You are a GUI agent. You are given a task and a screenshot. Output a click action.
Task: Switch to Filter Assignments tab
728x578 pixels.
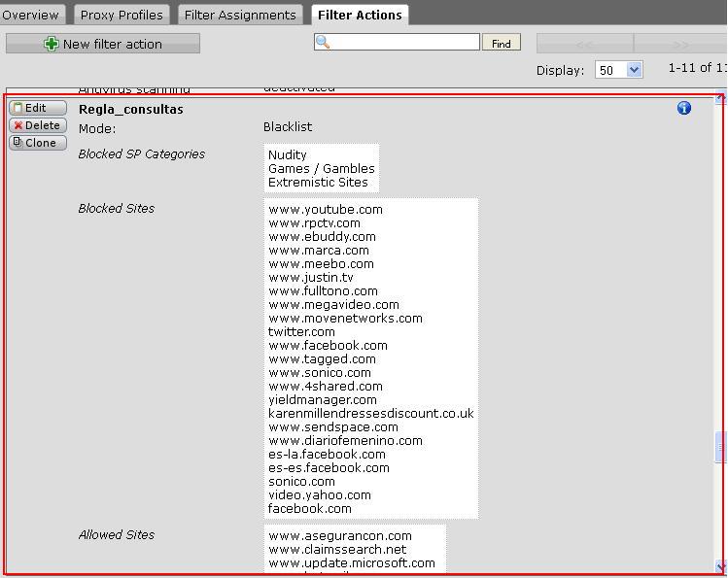point(240,15)
